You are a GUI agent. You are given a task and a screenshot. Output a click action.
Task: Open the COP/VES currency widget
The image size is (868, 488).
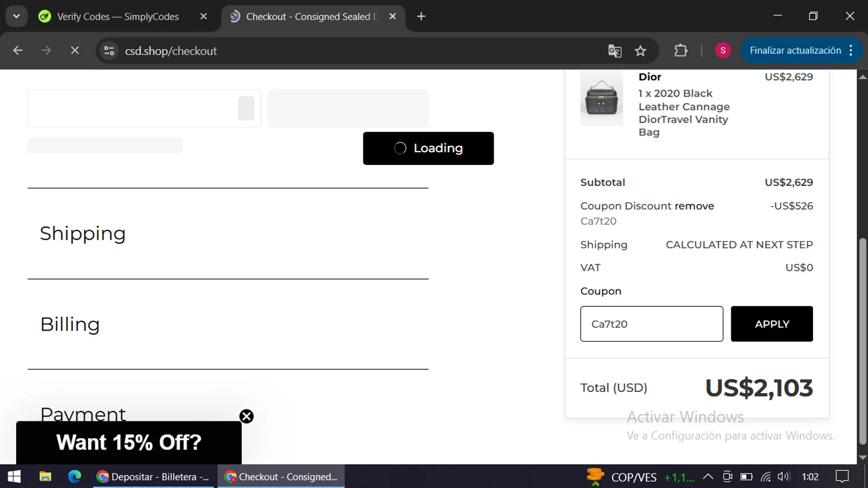click(x=639, y=477)
